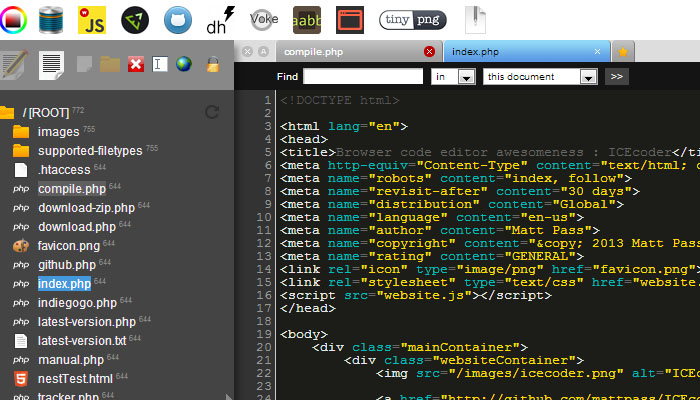Click the new file document icon

(x=51, y=64)
